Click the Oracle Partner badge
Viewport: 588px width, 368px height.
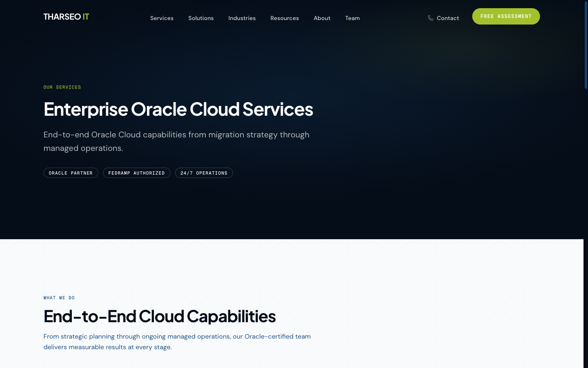[71, 173]
